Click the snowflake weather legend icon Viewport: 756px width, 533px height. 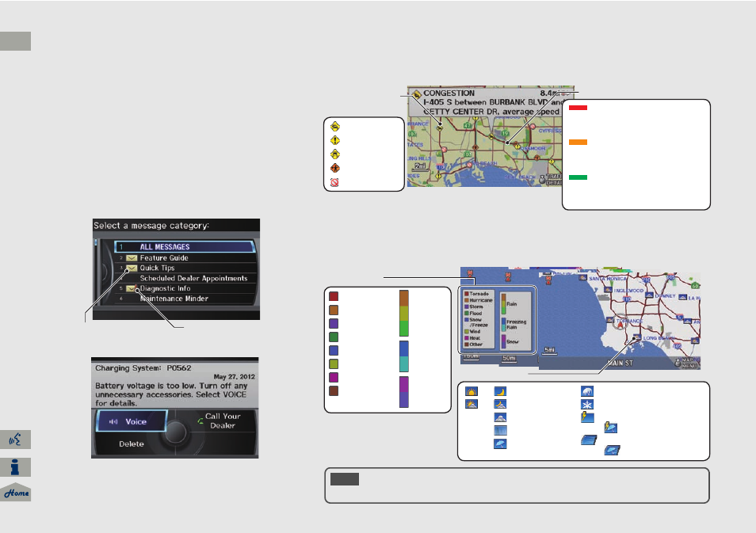(586, 405)
